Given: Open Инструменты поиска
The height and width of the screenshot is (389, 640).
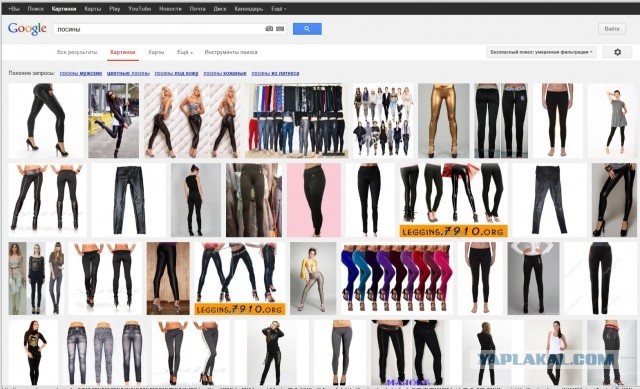Looking at the screenshot, I should pyautogui.click(x=231, y=52).
